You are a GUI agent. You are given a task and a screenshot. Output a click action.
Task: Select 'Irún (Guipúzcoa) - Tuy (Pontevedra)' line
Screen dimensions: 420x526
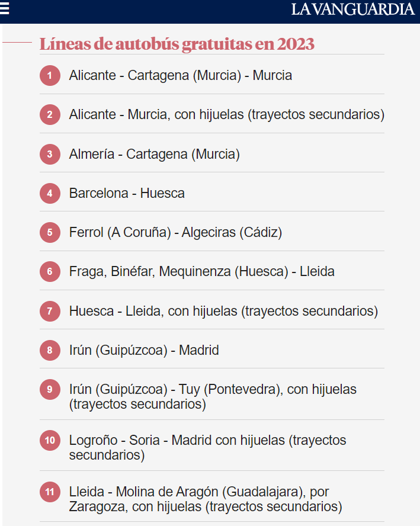[x=212, y=396]
